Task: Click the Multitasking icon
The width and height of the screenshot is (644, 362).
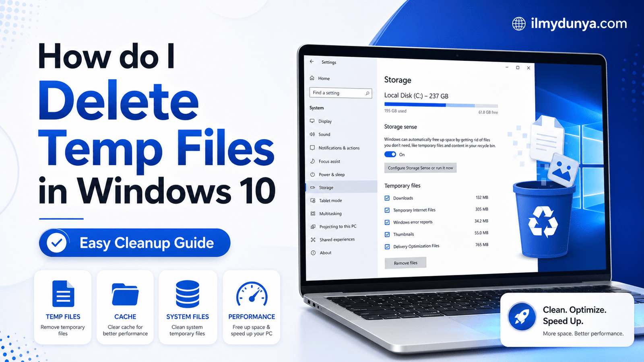Action: point(313,214)
